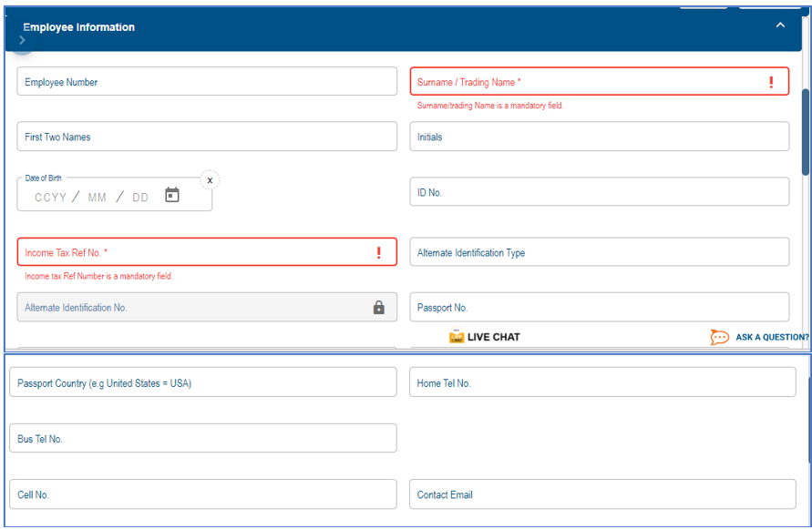Click the Cell No. field
Image resolution: width=812 pixels, height=529 pixels.
(203, 494)
